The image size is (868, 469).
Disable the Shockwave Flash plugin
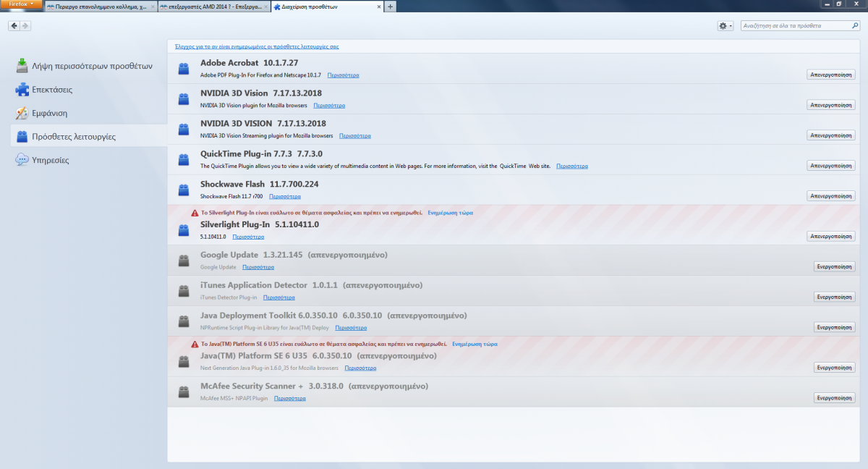(x=831, y=196)
